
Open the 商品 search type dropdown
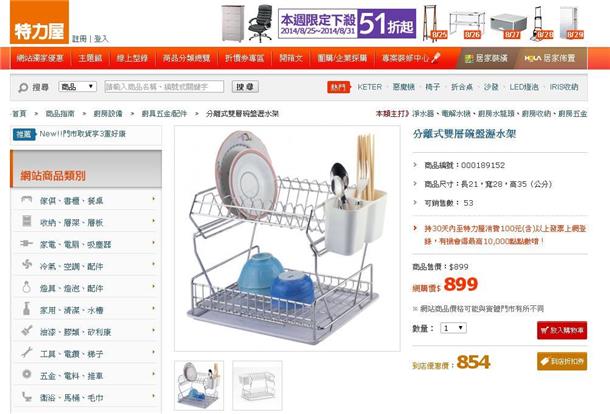coord(77,86)
